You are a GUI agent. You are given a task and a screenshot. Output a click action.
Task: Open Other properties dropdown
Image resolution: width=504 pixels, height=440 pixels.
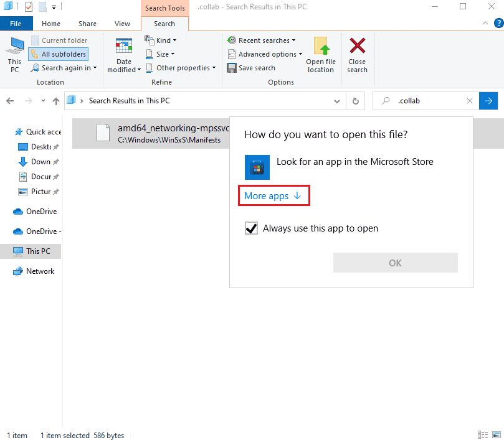[x=181, y=68]
